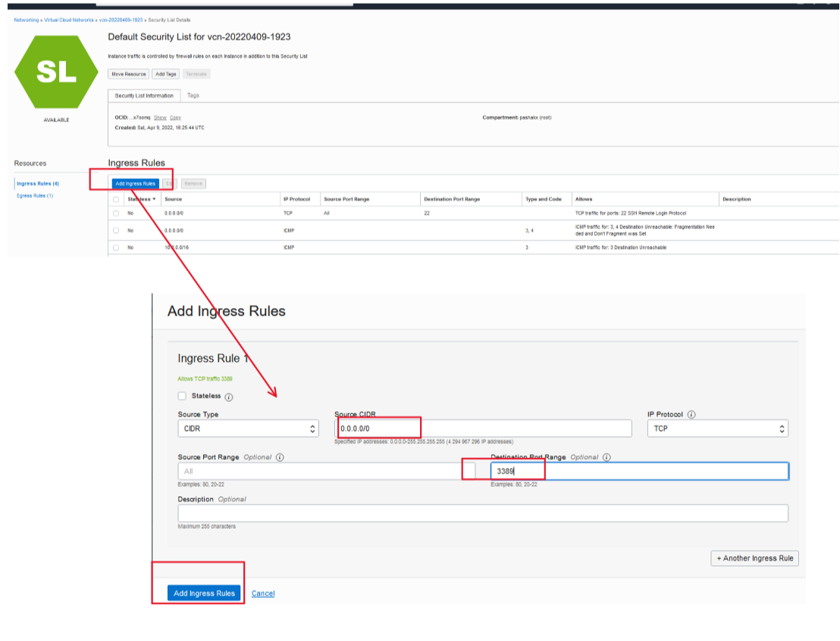Select Egress Rules (1) in Resources
The height and width of the screenshot is (641, 840).
35,196
